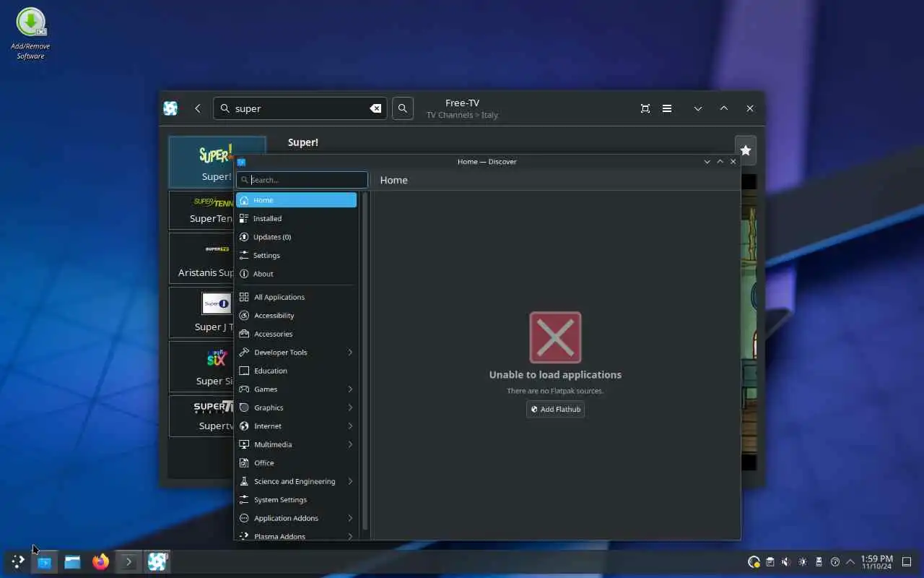Open the clipboard tray icon
Viewport: 924px width, 578px height.
point(770,562)
